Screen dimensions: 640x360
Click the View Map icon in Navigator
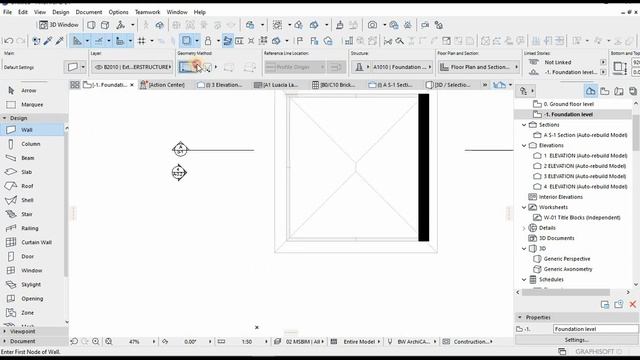pos(604,91)
